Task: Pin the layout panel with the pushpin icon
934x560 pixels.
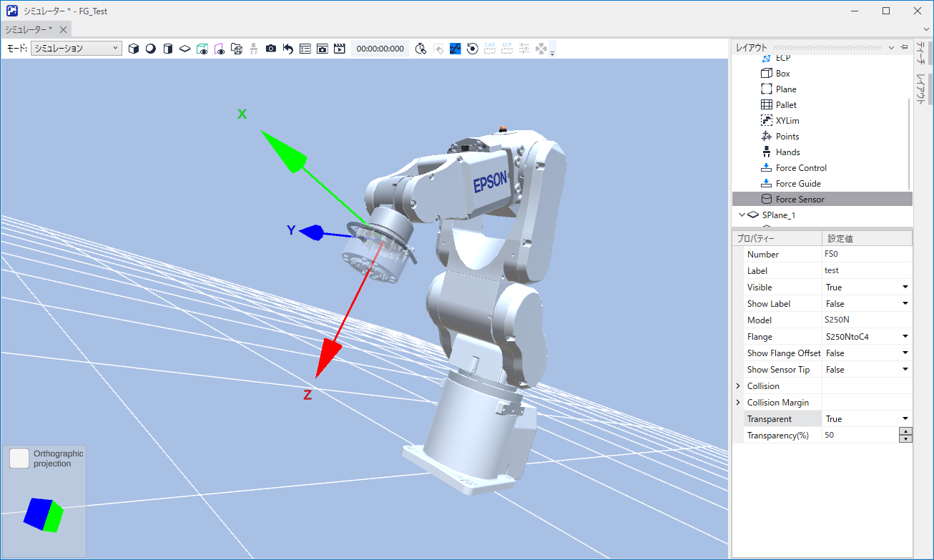Action: pyautogui.click(x=904, y=47)
